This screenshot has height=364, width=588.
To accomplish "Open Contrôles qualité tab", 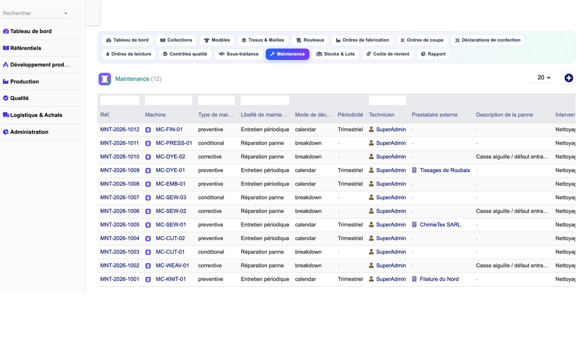I will [185, 54].
